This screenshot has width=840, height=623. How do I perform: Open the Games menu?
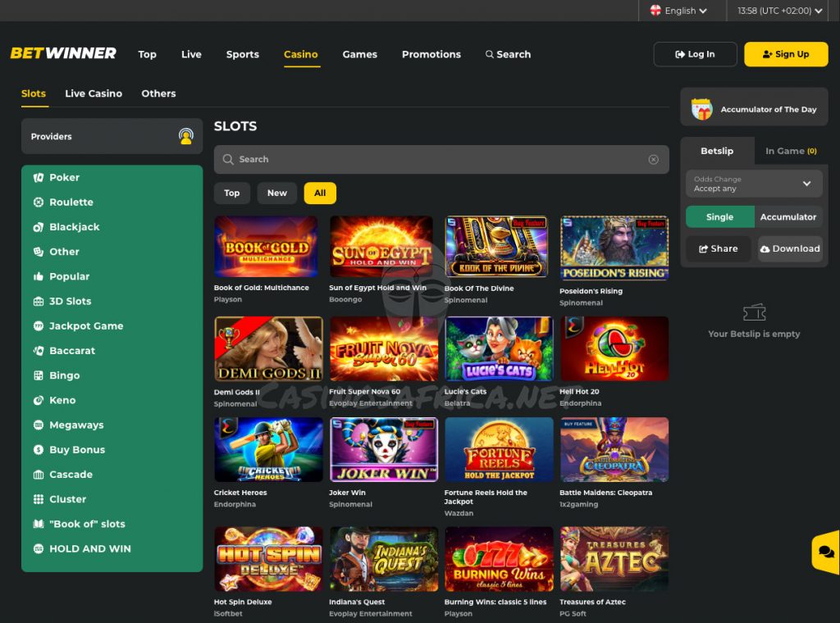(360, 54)
